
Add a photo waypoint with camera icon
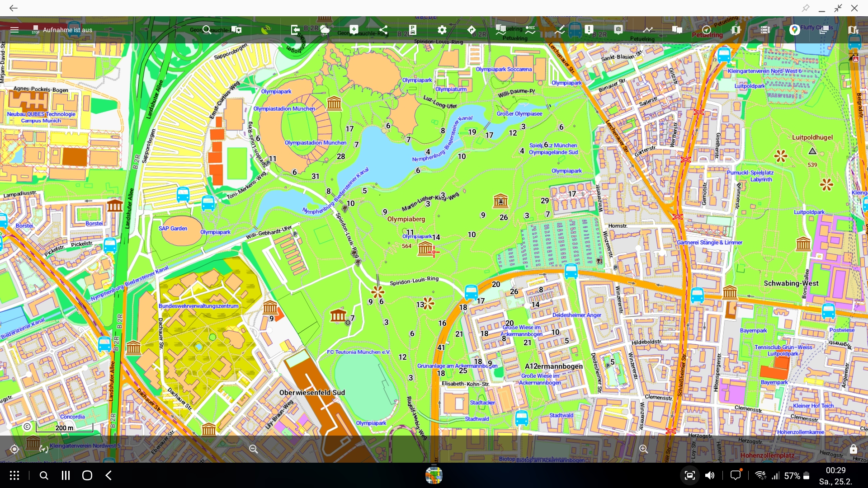(x=618, y=30)
